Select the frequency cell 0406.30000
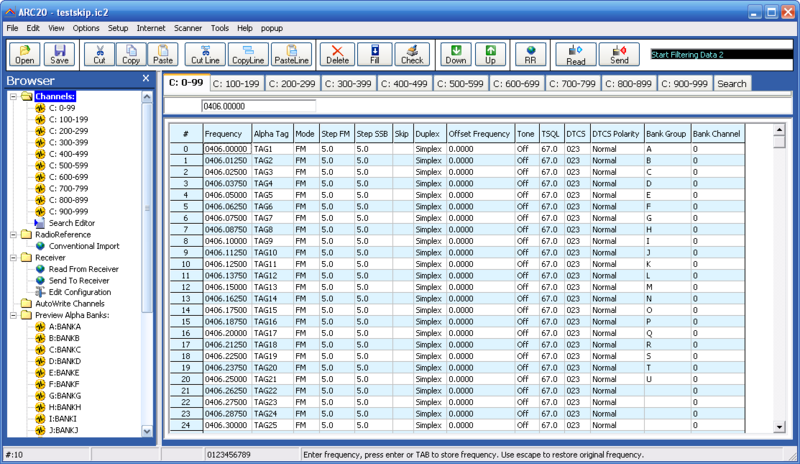The height and width of the screenshot is (464, 800). [x=227, y=425]
